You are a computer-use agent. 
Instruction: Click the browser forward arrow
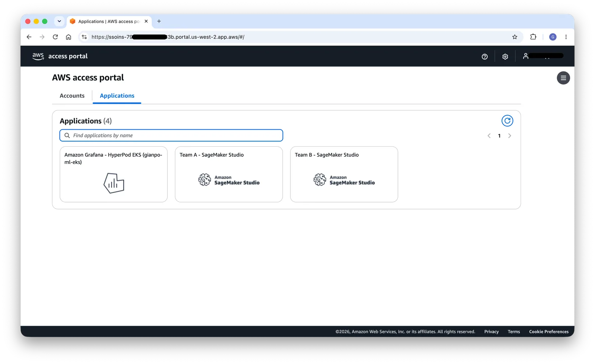pos(42,37)
